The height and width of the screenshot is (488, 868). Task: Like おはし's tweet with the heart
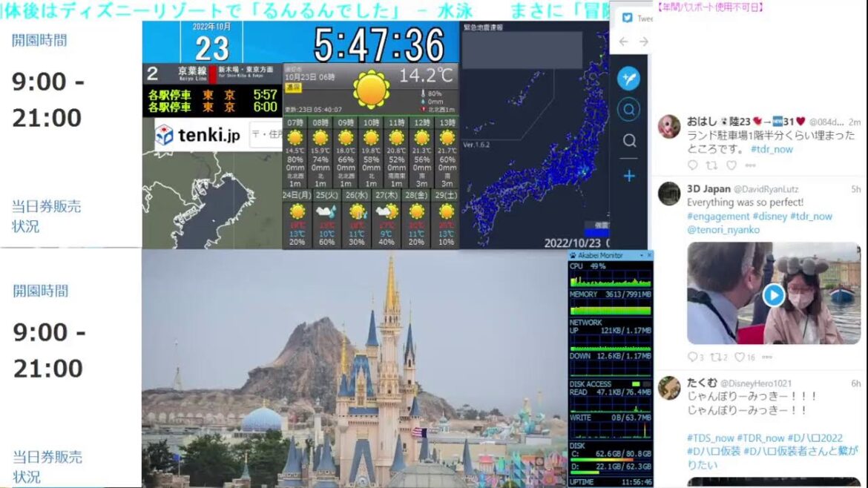click(x=731, y=166)
